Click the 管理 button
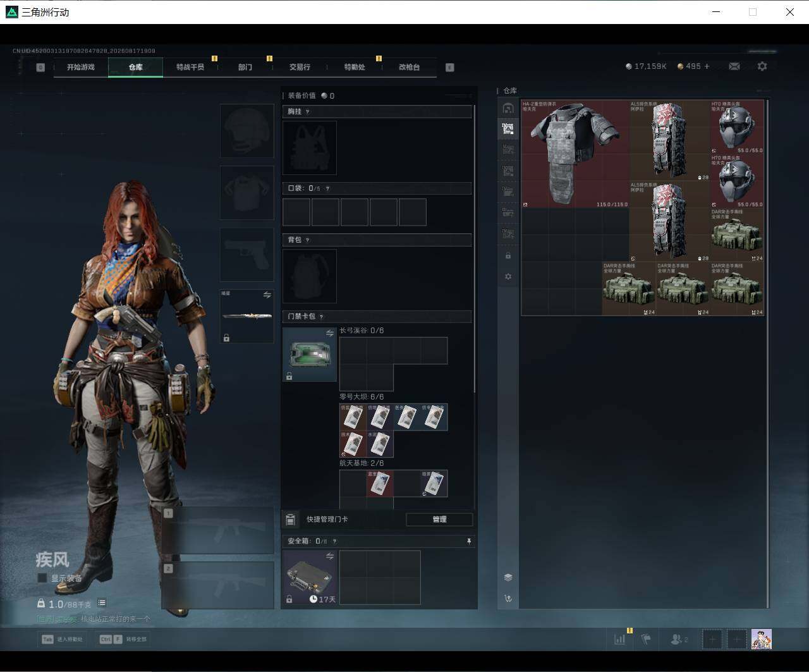Viewport: 809px width, 672px height. click(x=439, y=520)
